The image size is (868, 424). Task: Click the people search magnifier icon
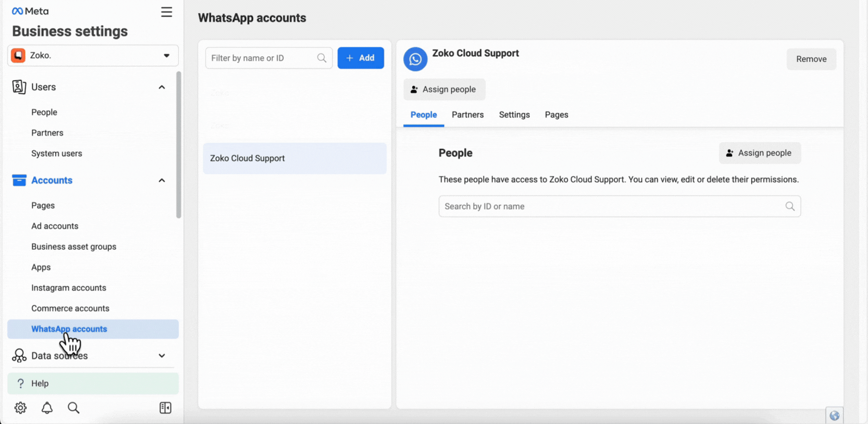pos(790,206)
